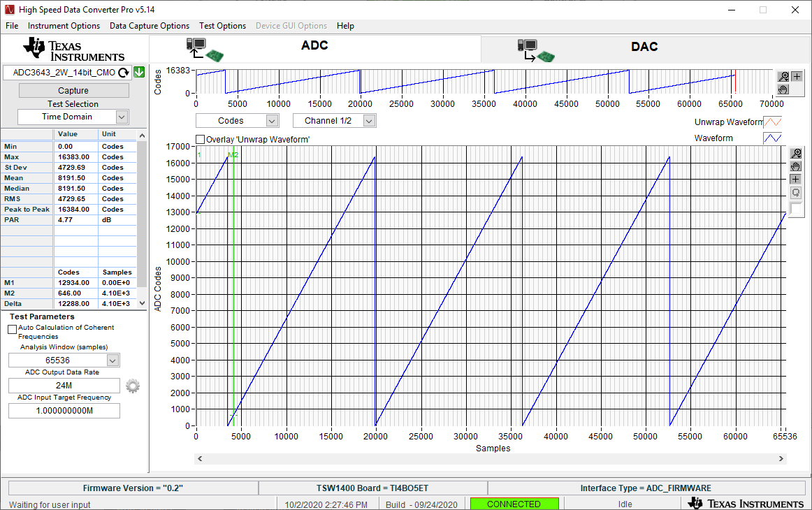Enable Overlay 'Unwrap Waveform' checkbox
Screen dimensions: 812x510
pos(201,140)
